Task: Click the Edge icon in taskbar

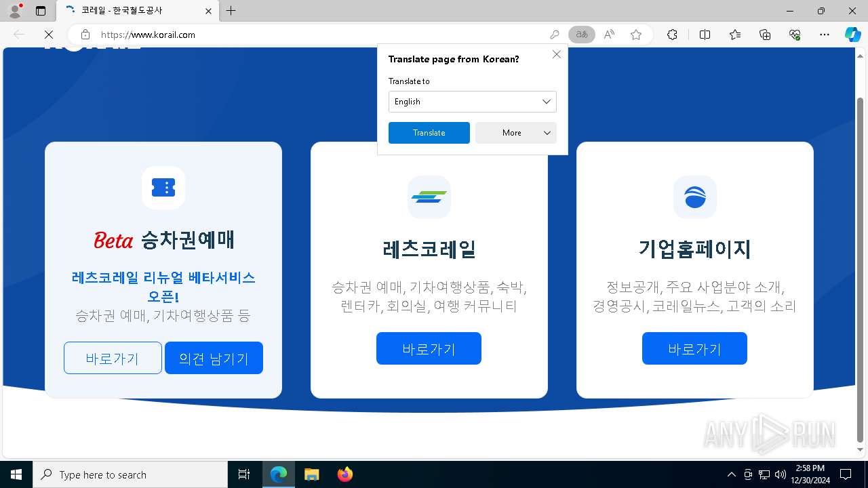Action: click(x=279, y=474)
